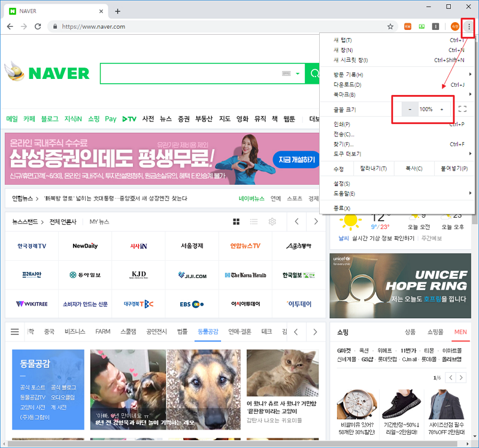Screen dimensions: 479x448
Task: Open a new tab with plus button
Action: click(117, 11)
